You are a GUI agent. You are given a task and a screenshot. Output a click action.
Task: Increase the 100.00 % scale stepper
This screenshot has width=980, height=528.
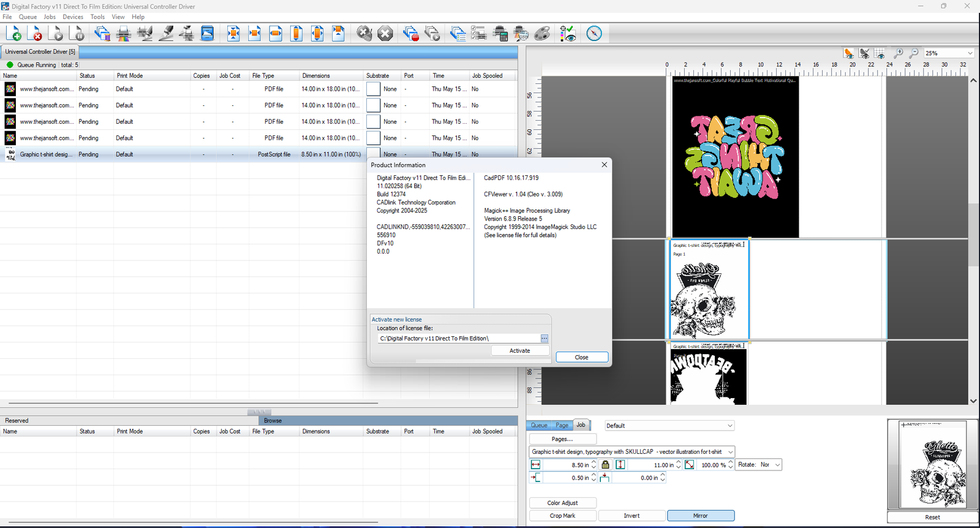point(730,462)
